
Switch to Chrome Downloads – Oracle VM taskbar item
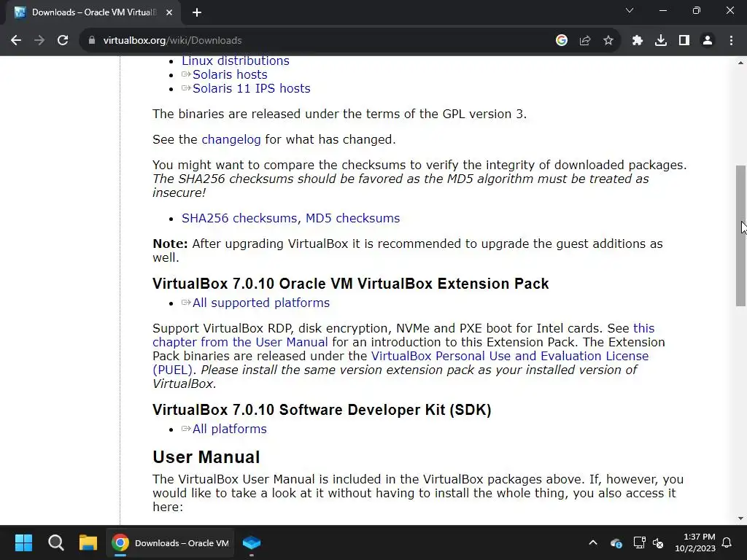coord(170,542)
